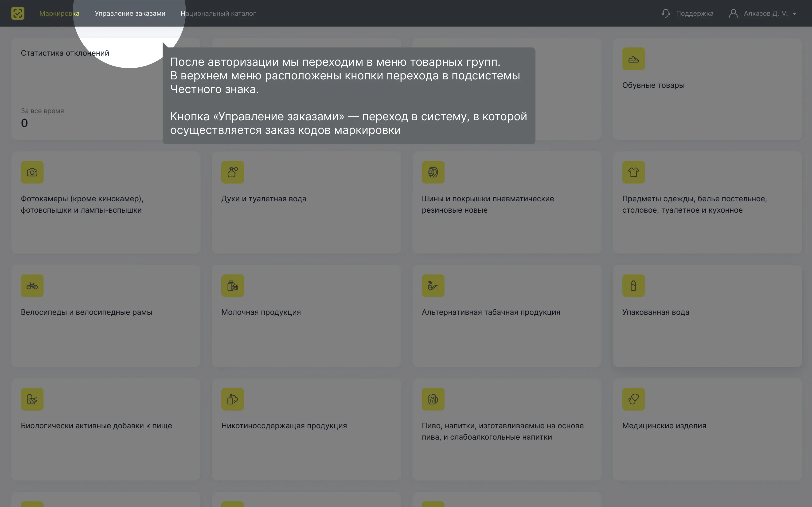Image resolution: width=812 pixels, height=507 pixels.
Task: Open the Маркировка menu item
Action: click(x=59, y=13)
